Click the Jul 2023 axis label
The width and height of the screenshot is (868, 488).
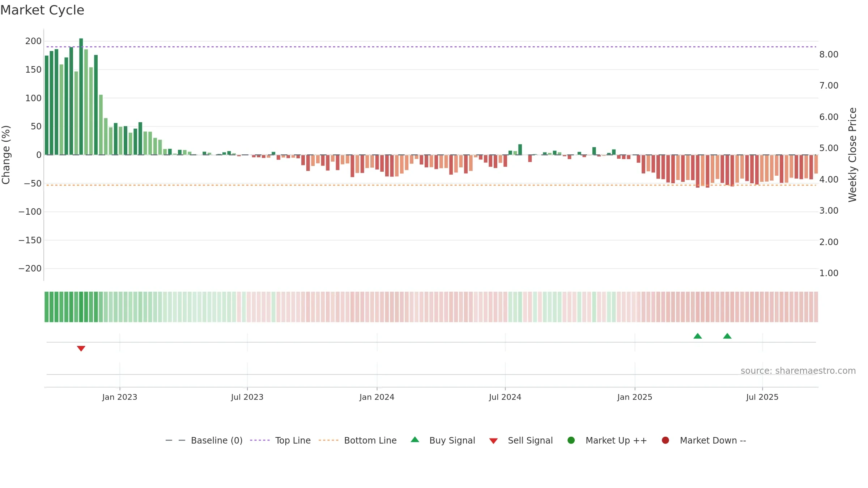click(x=247, y=397)
